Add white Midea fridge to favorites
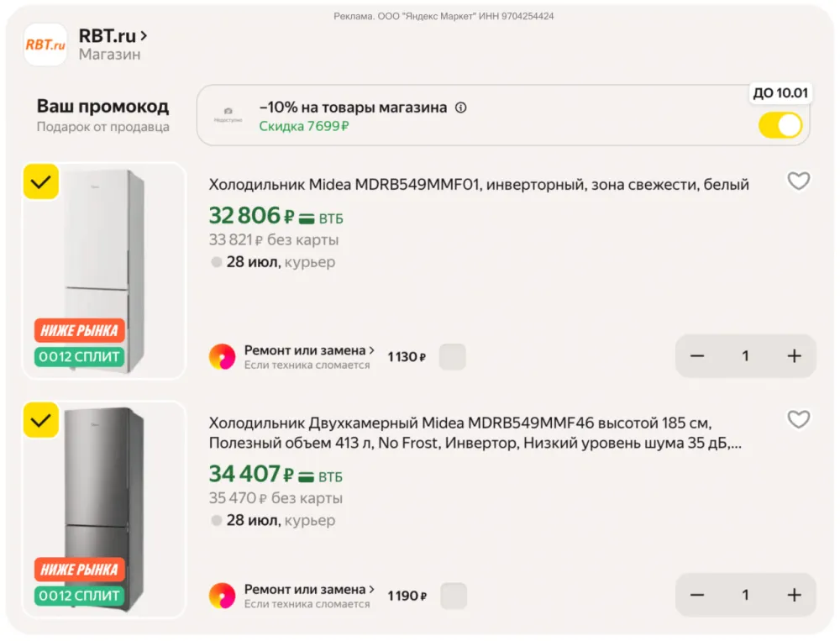Viewport: 840px width, 641px height. point(798,181)
